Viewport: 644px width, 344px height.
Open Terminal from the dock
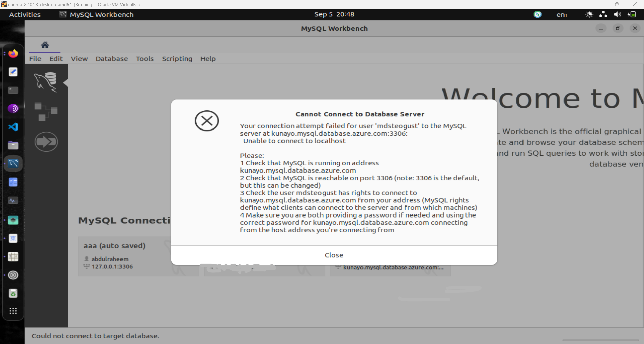click(13, 90)
